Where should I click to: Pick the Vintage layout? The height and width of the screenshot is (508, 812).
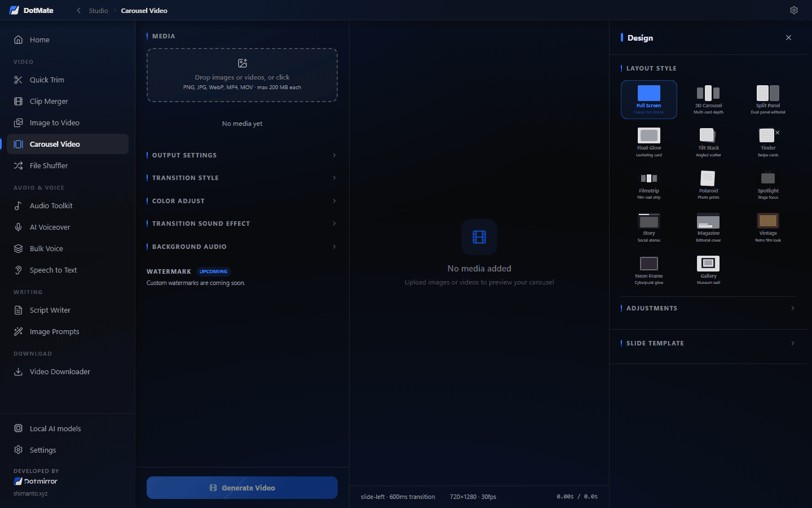(x=768, y=227)
